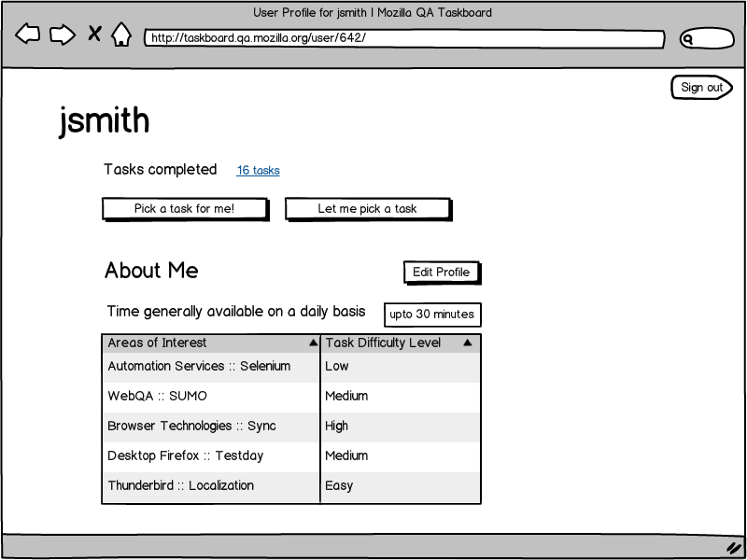Select Automation Services :: Selenium row
The width and height of the screenshot is (747, 560).
point(291,367)
